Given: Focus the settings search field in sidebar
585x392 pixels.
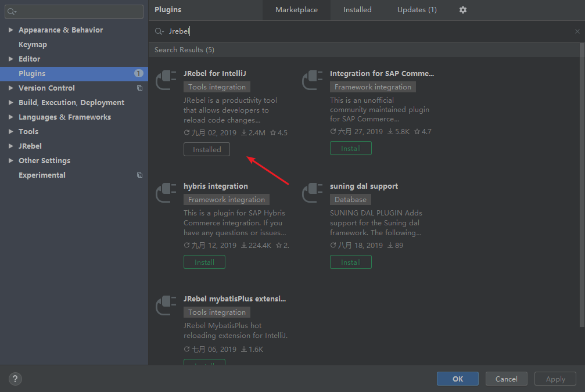Looking at the screenshot, I should [x=74, y=12].
